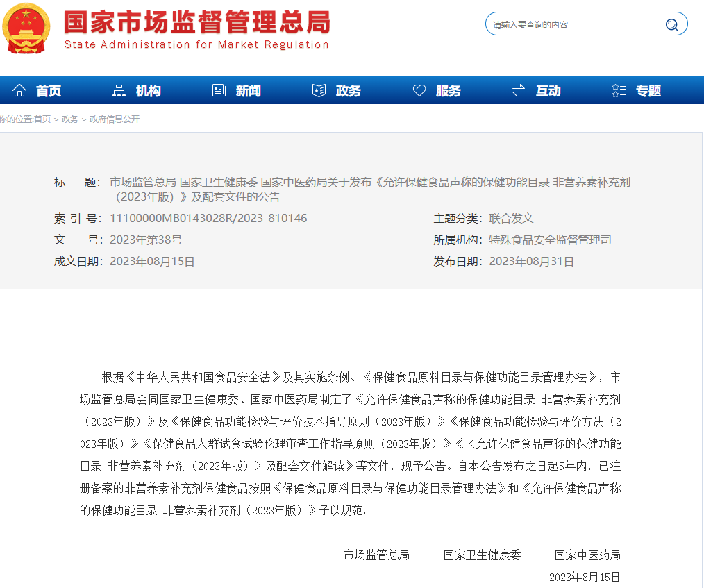Screen dimensions: 704x588
Task: Click the national emblem logo
Action: 26,30
